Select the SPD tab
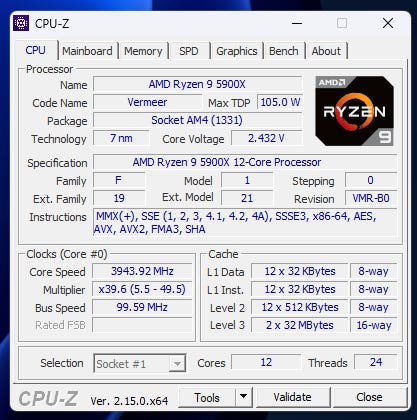Image resolution: width=417 pixels, height=420 pixels. (x=189, y=51)
